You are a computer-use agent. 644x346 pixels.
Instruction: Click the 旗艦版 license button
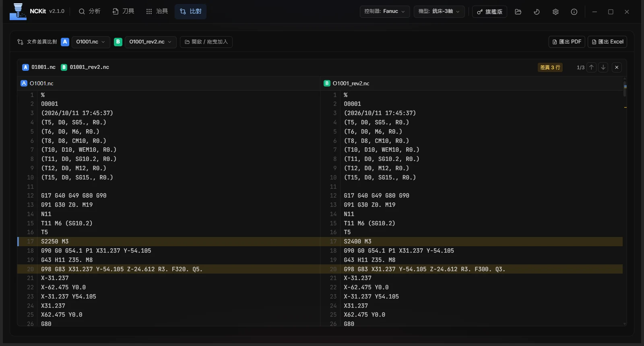pyautogui.click(x=489, y=12)
